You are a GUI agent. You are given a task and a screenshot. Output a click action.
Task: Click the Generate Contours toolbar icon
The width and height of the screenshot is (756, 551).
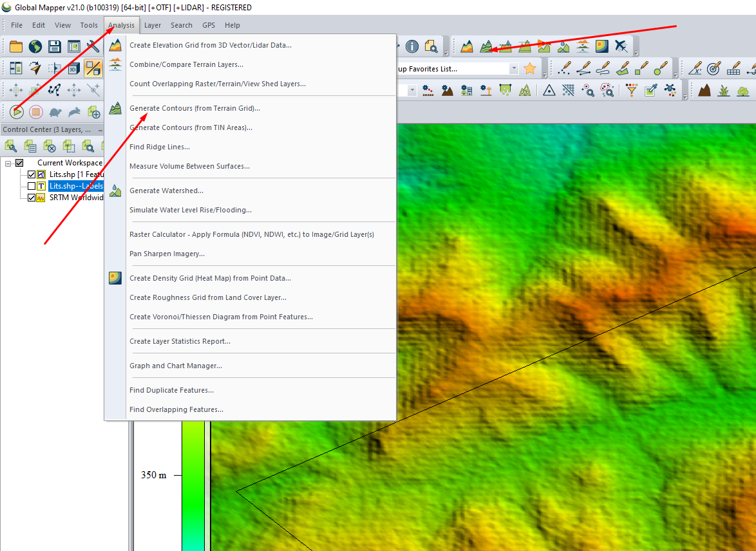(x=486, y=46)
